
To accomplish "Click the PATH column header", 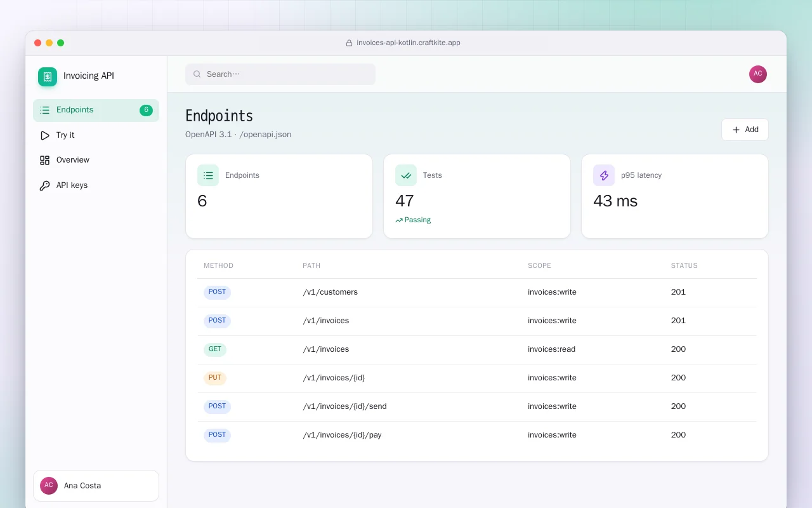I will click(x=311, y=266).
